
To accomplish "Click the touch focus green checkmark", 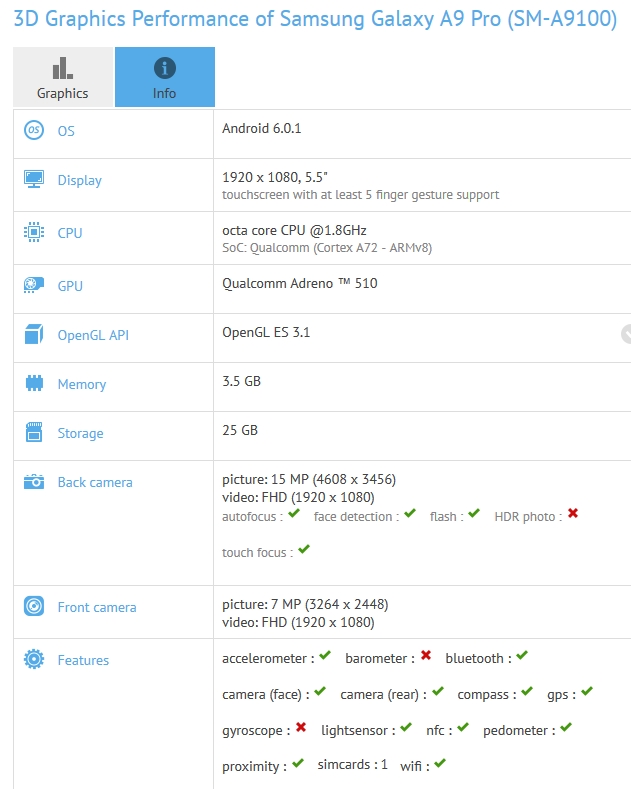I will point(304,549).
